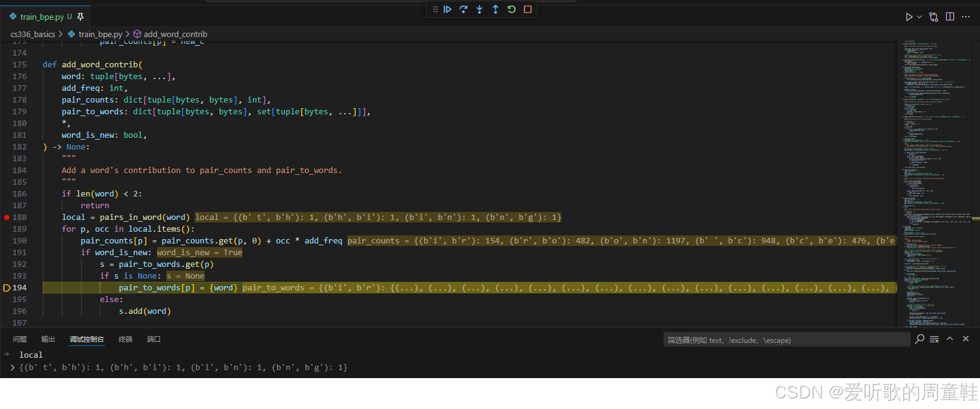Expand the local dict result in the console

click(x=12, y=368)
